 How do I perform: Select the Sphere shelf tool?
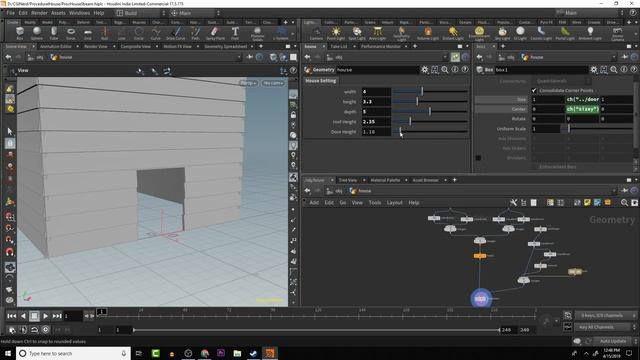[x=37, y=33]
